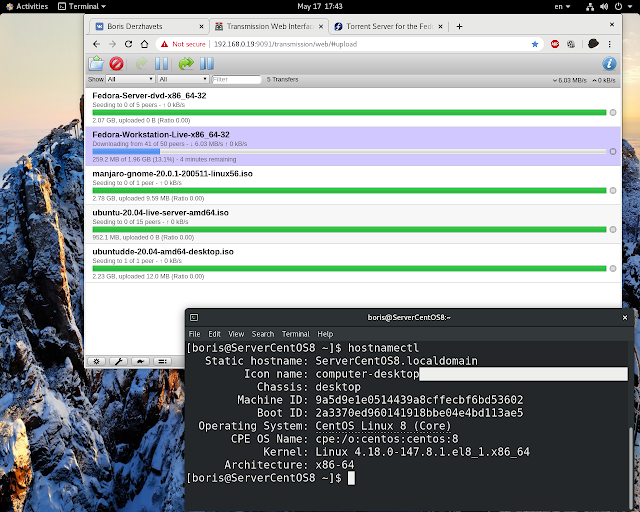
Task: Pause ubuntudde-20.04 torrent via round button
Action: 613,269
